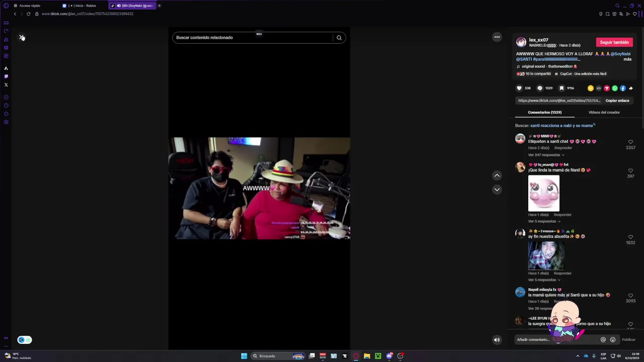Expand Ver 247 respuestas
Viewport: 644px width, 362px height.
546,155
